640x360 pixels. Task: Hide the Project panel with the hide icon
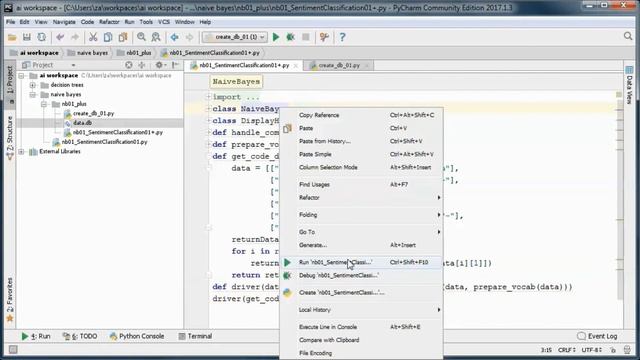click(x=176, y=65)
